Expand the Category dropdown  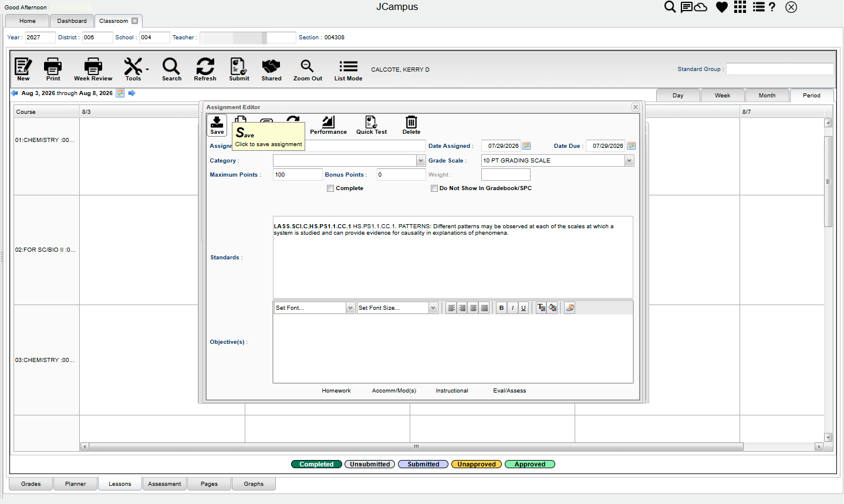coord(421,161)
